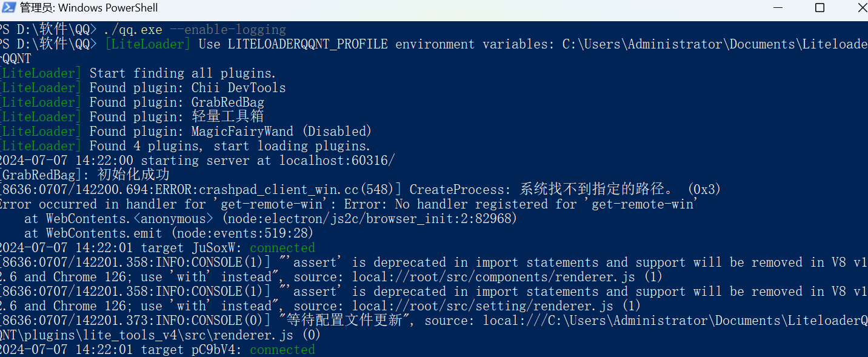
Task: Click the [LiteLoader] tag on Start finding line
Action: pos(40,73)
